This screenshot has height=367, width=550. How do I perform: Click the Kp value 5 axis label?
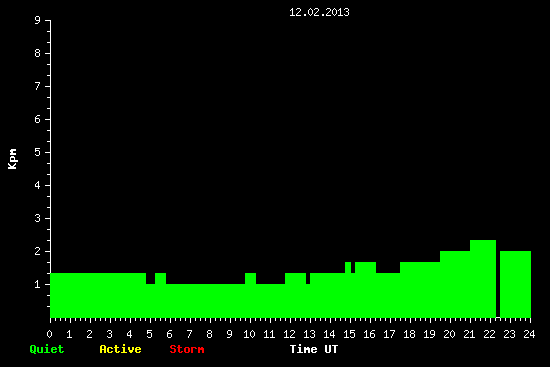pos(38,152)
